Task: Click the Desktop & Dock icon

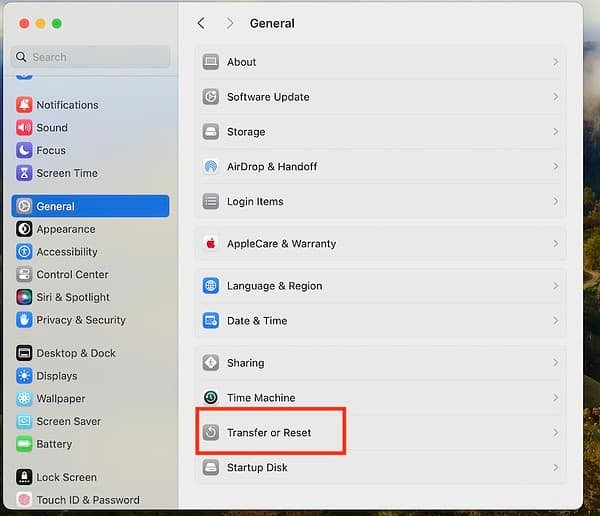Action: pyautogui.click(x=24, y=353)
